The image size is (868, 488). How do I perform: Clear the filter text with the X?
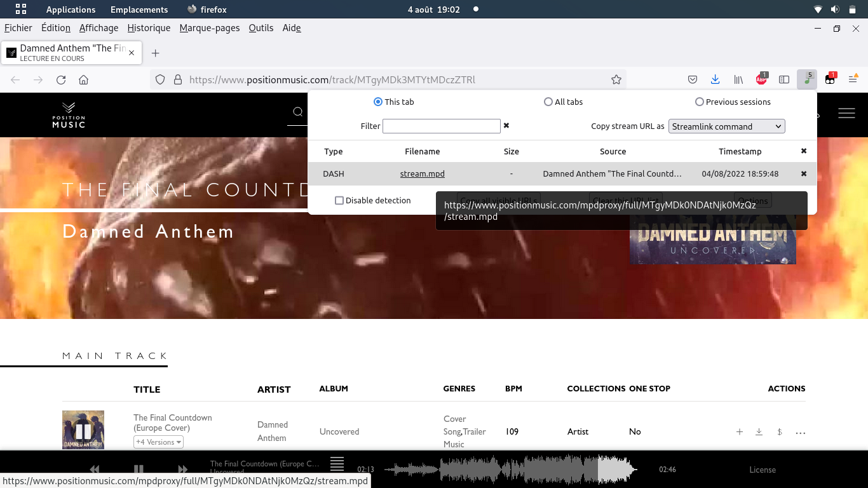click(506, 126)
